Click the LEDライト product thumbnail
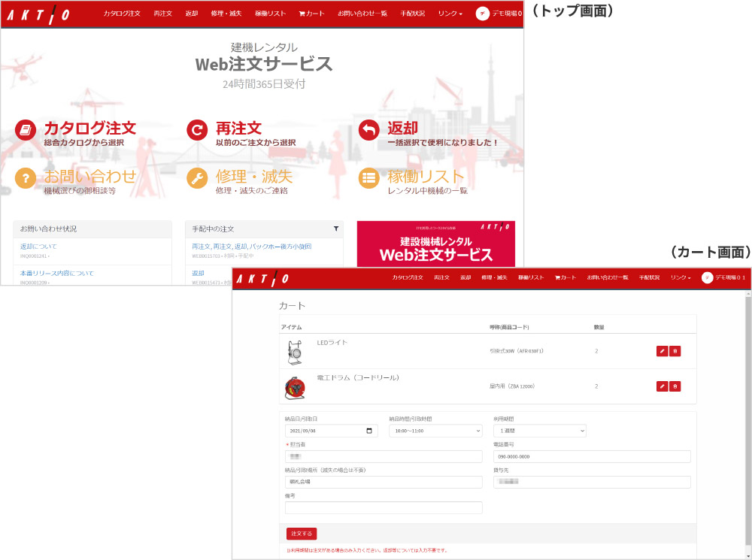Viewport: 752px width, 560px height. pyautogui.click(x=295, y=353)
